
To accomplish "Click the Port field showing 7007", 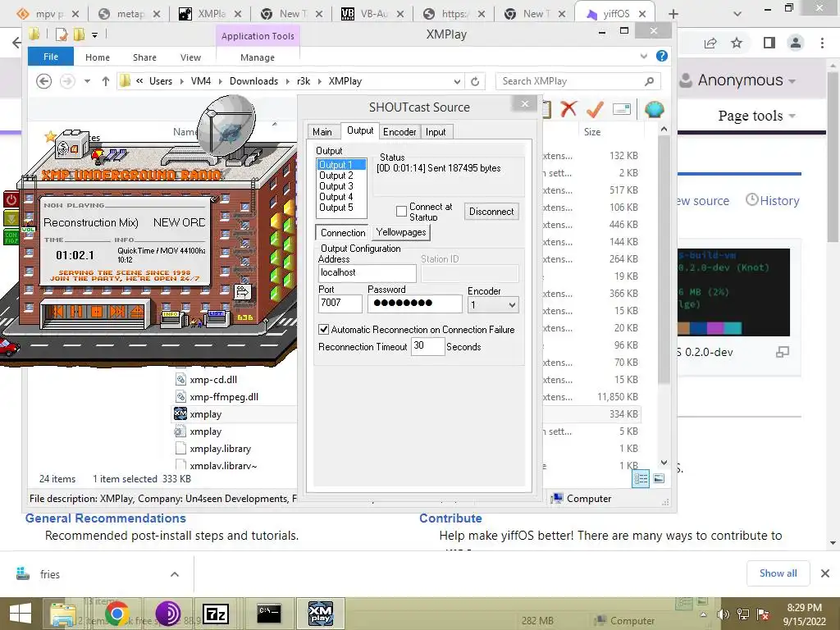I will pyautogui.click(x=340, y=304).
